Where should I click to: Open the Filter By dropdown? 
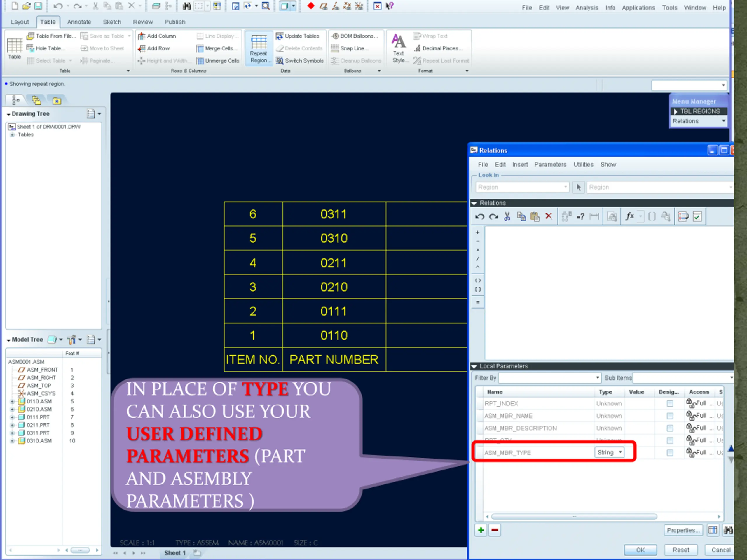(x=550, y=378)
